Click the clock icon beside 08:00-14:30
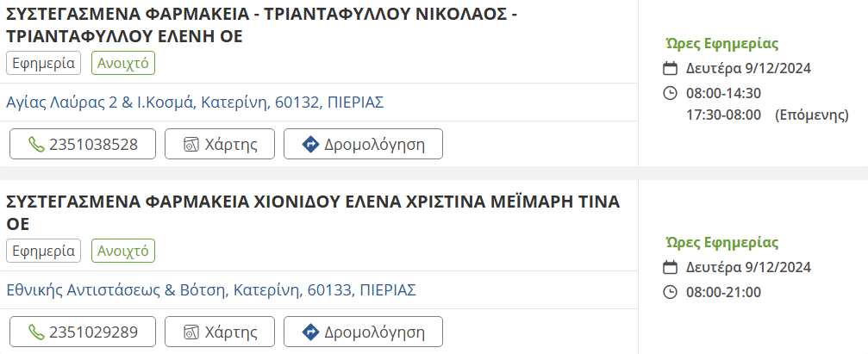 pyautogui.click(x=670, y=93)
